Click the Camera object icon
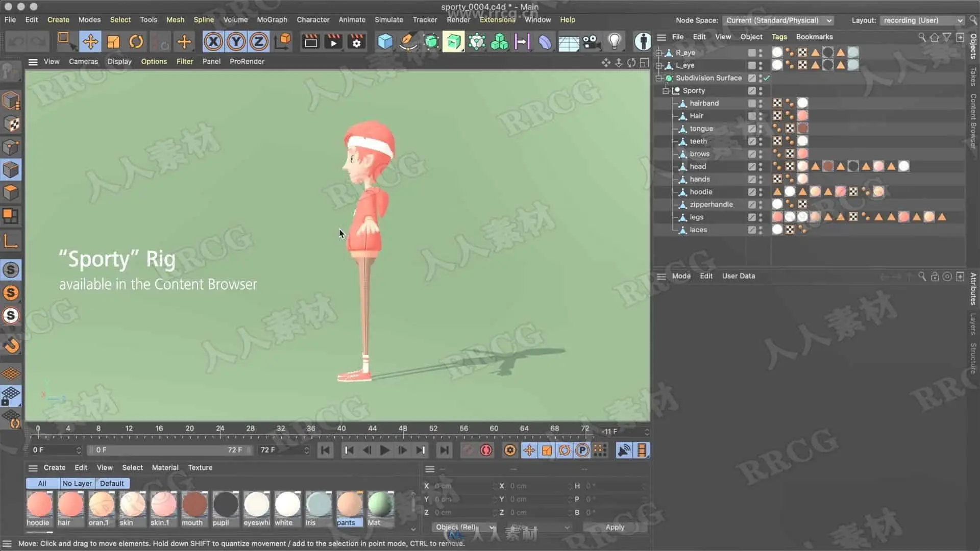Screen dimensions: 980x551 click(x=591, y=41)
